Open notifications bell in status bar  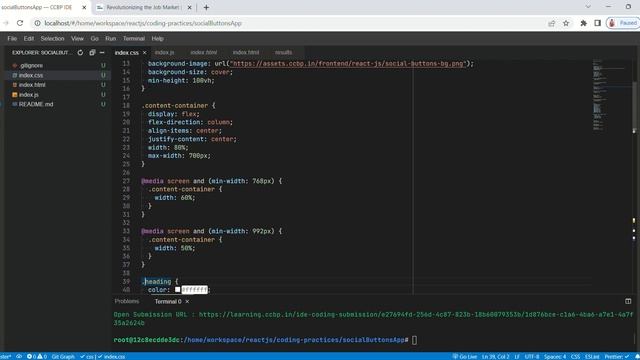click(x=637, y=357)
